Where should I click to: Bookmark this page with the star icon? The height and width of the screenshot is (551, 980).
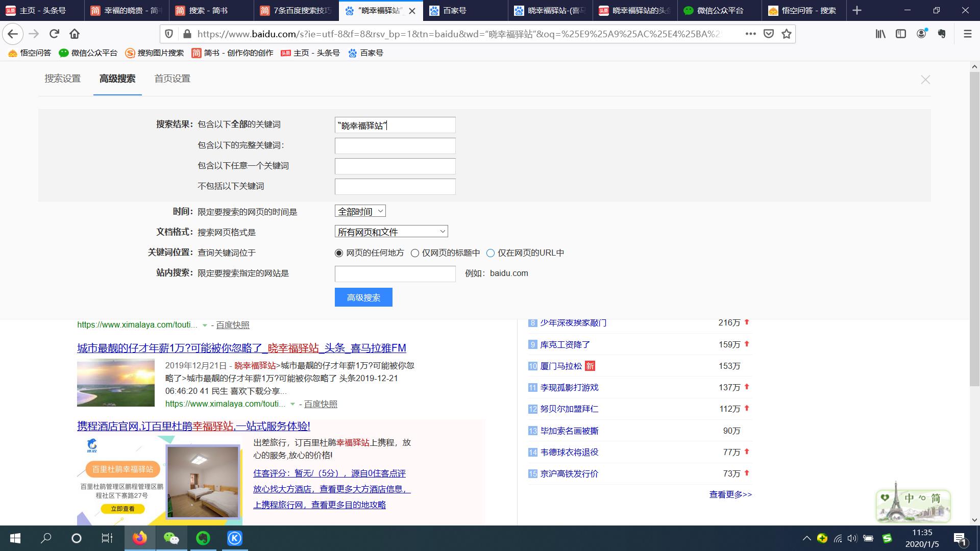(787, 34)
